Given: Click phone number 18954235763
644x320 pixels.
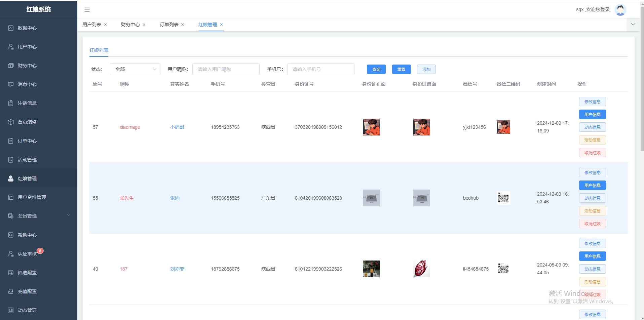Looking at the screenshot, I should [225, 127].
